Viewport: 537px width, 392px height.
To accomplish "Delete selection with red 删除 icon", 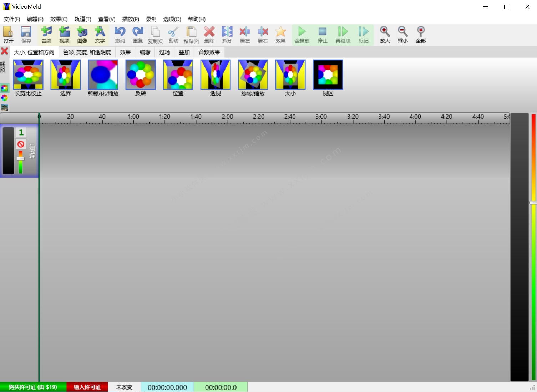I will pos(209,35).
